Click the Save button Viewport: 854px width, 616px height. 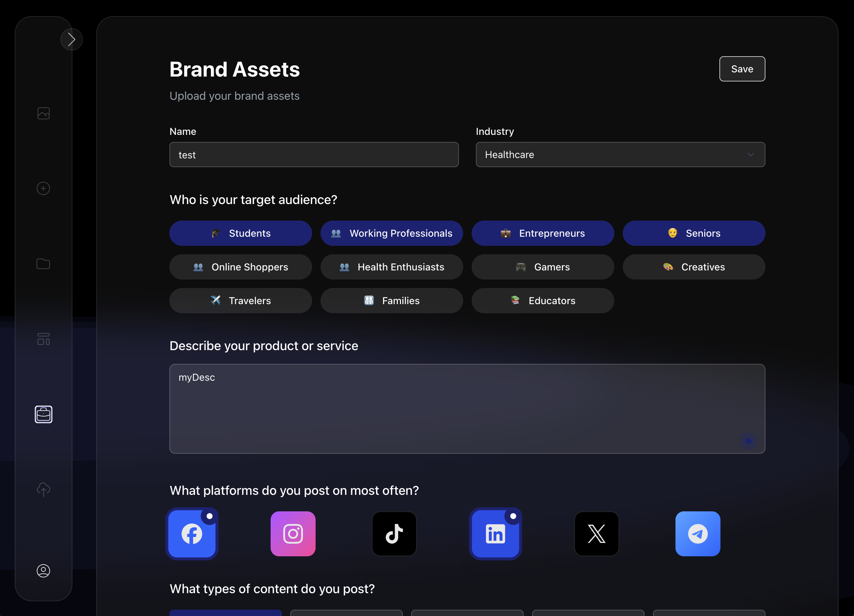(x=742, y=69)
